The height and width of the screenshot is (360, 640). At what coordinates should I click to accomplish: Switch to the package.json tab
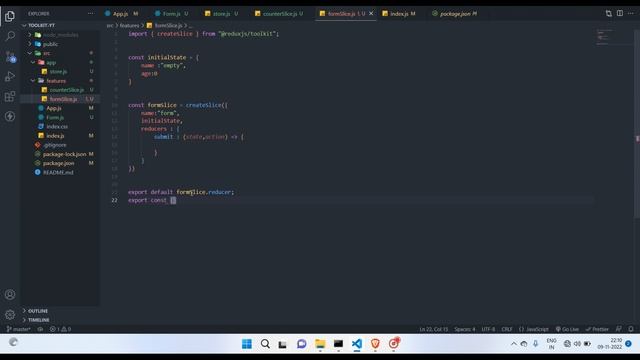coord(454,13)
